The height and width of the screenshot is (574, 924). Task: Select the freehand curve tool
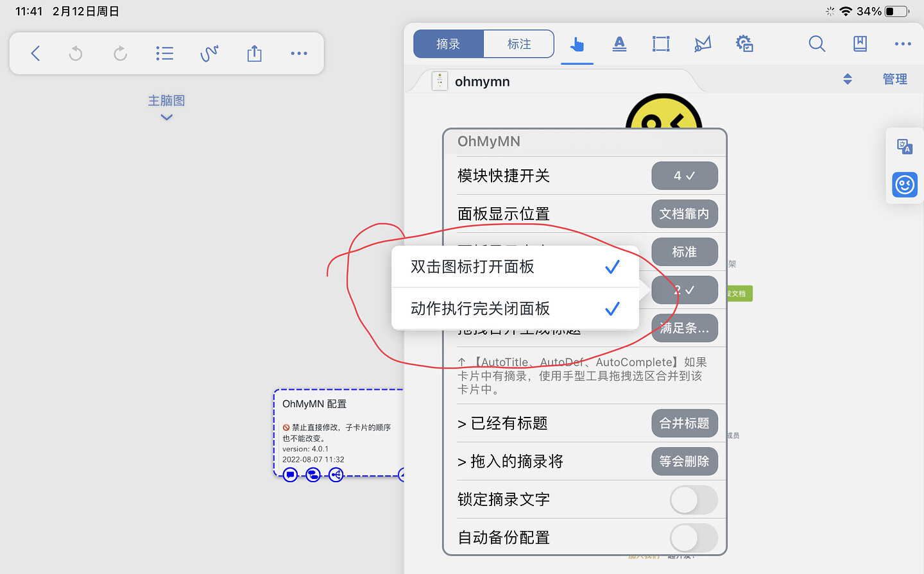(x=209, y=53)
